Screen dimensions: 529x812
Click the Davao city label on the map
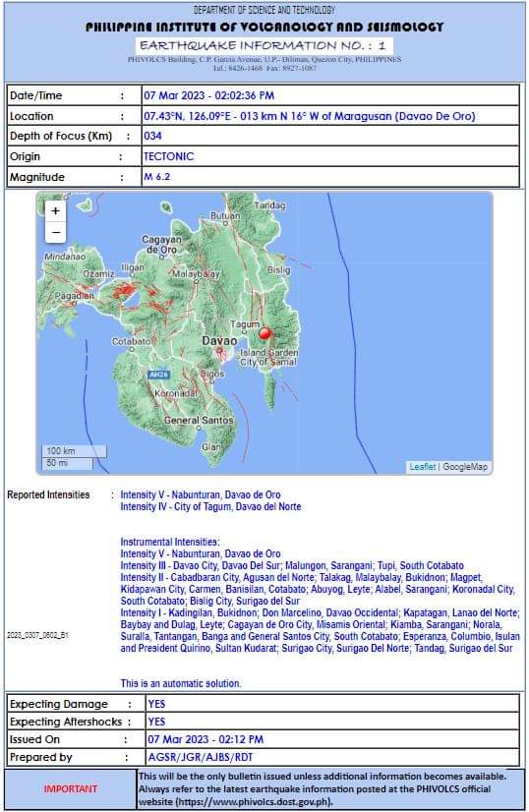coord(219,341)
